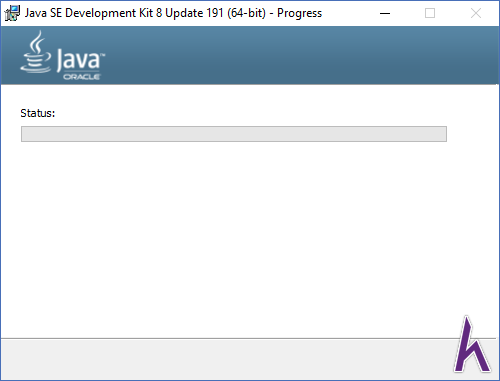The width and height of the screenshot is (500, 381).
Task: Select the "Status:" label text
Action: tap(38, 113)
